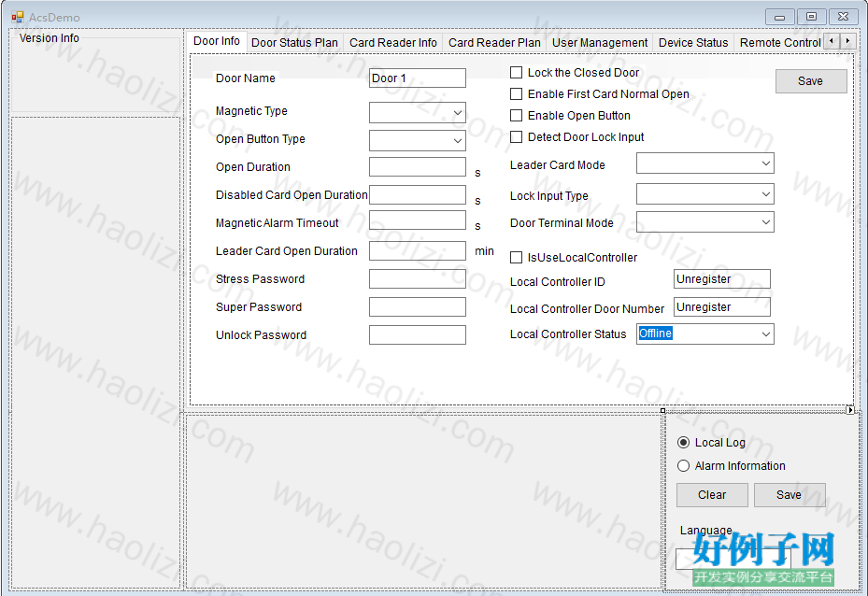This screenshot has width=868, height=596.
Task: Click the Super Password field
Action: [x=418, y=306]
